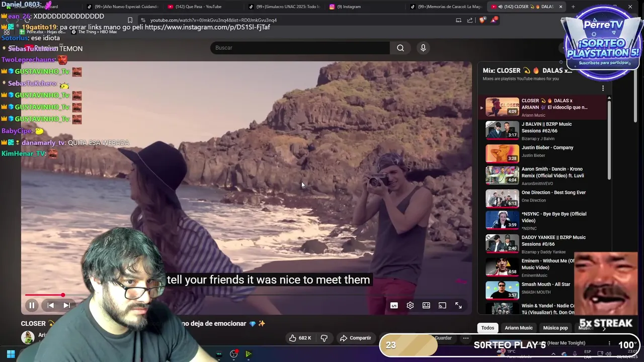Open the Mix playlist three-dot menu
The image size is (644, 362).
coord(603,88)
